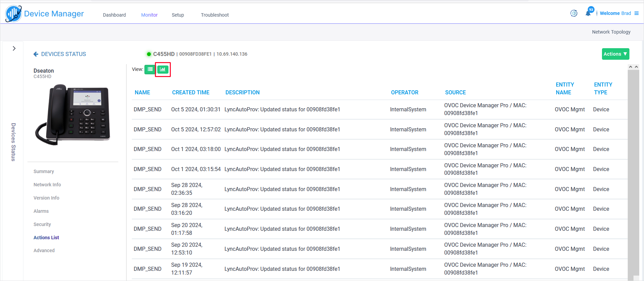The width and height of the screenshot is (644, 281).
Task: Click the Device Manager logo
Action: pos(14,14)
